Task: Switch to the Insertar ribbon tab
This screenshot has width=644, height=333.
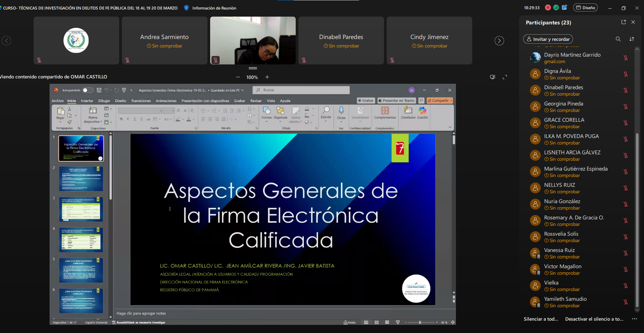Action: click(x=87, y=101)
